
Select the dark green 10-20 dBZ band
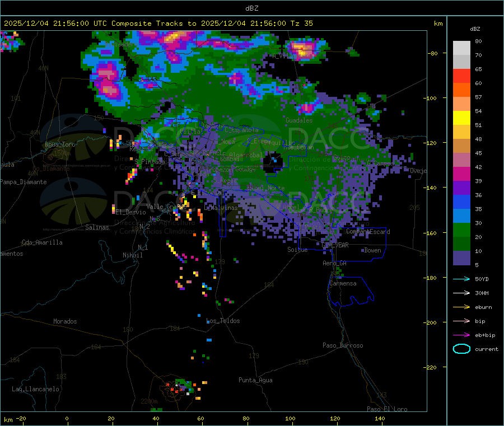tap(461, 244)
